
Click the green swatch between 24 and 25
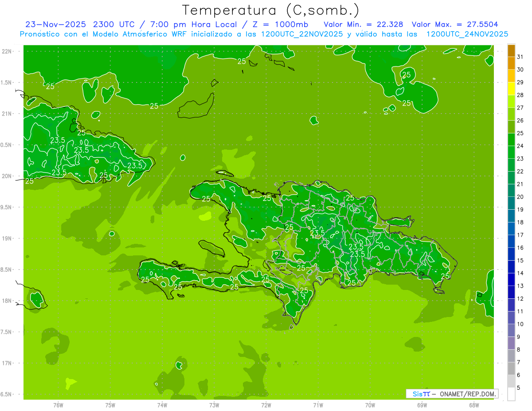coord(511,140)
